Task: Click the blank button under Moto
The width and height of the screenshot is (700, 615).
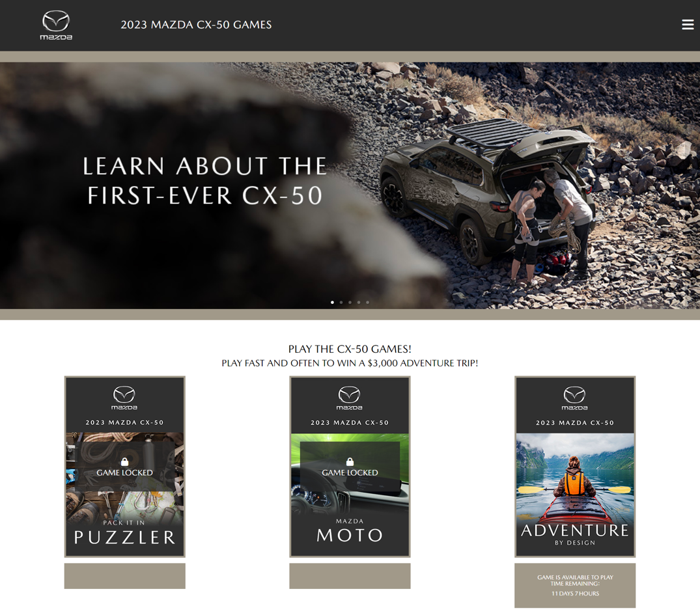Action: [350, 576]
